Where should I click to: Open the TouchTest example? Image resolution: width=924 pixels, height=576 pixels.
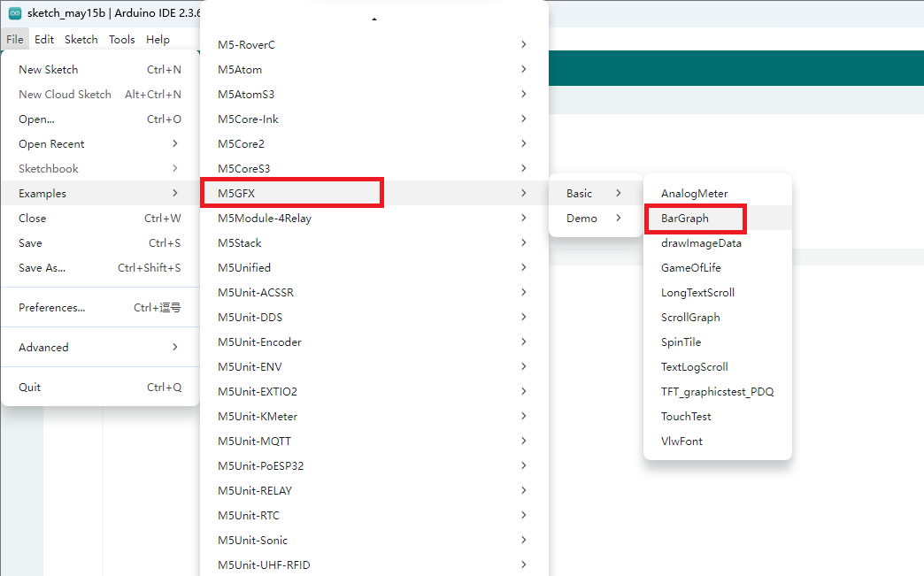click(718, 416)
